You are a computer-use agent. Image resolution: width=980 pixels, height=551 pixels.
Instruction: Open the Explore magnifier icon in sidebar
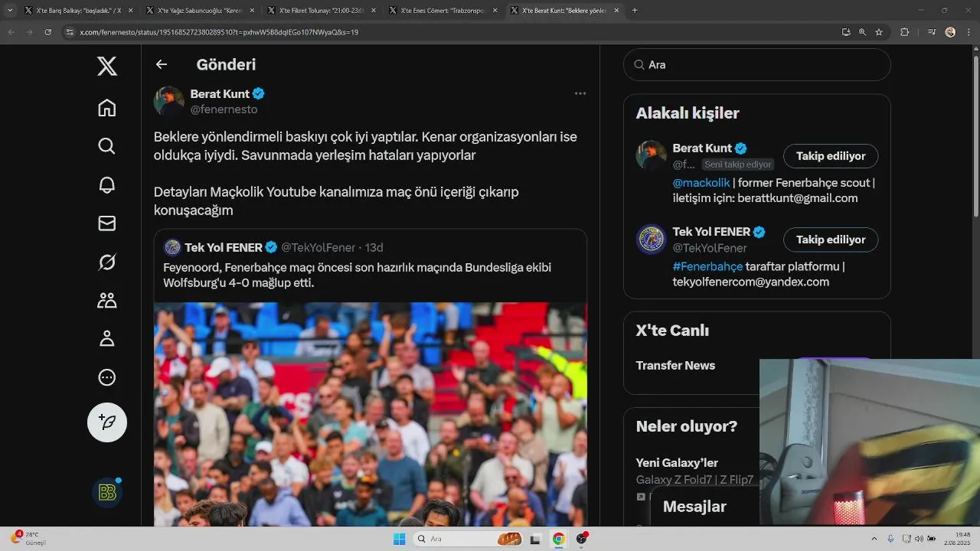pos(107,146)
